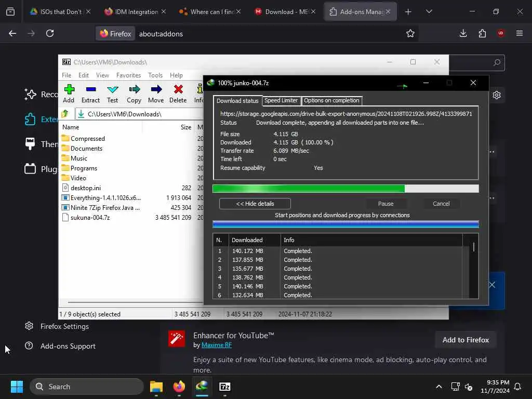The height and width of the screenshot is (399, 532).
Task: Open 7-Zip Favorites menu
Action: pos(128,75)
